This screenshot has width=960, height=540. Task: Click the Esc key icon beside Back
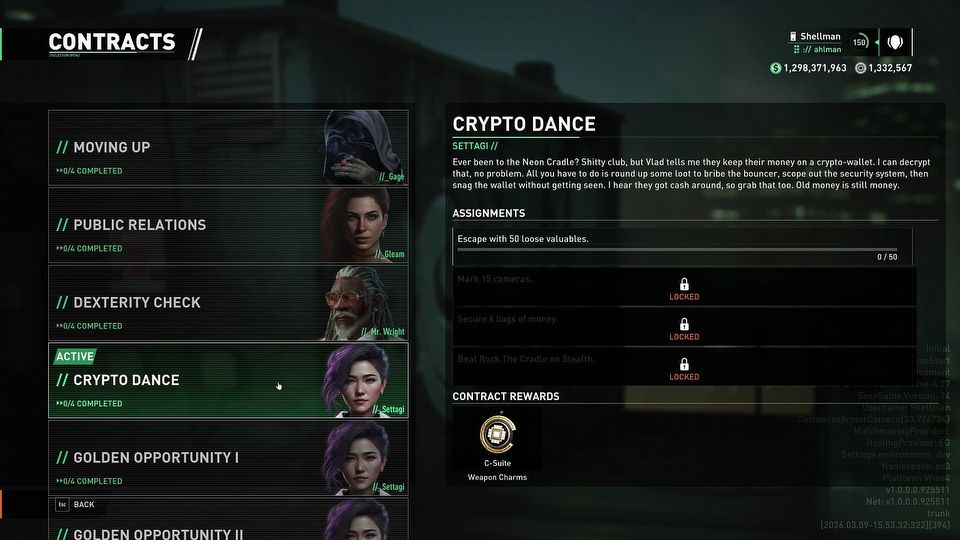point(62,504)
